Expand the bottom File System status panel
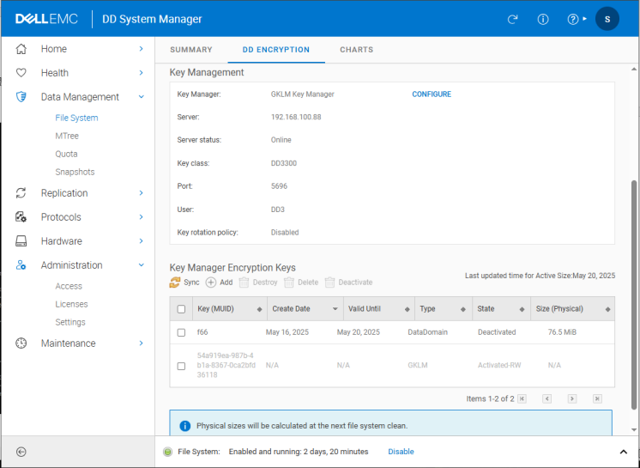Image resolution: width=640 pixels, height=468 pixels. point(623,452)
